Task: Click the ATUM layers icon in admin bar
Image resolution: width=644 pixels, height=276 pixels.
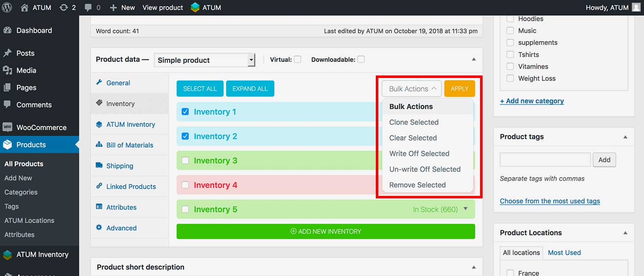Action: coord(195,8)
